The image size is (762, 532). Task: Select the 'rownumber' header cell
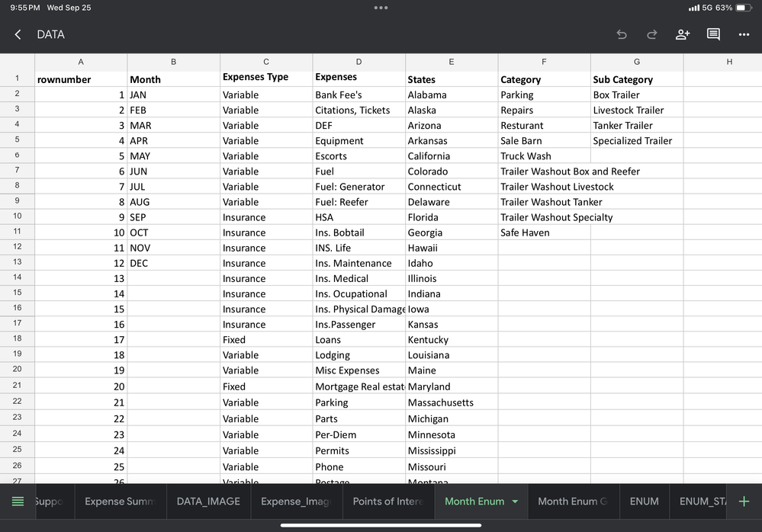(x=81, y=79)
